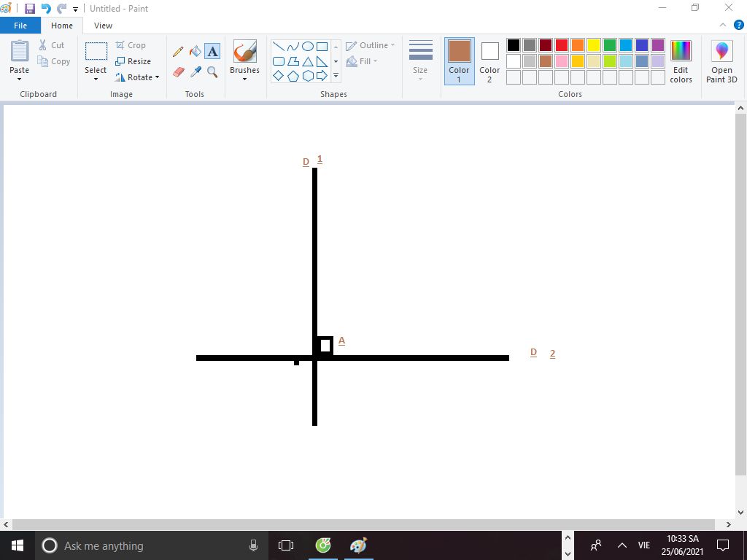Open Paint 3D
The image size is (747, 560).
pyautogui.click(x=721, y=62)
